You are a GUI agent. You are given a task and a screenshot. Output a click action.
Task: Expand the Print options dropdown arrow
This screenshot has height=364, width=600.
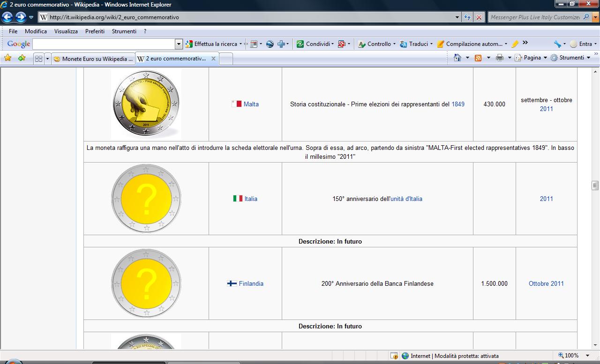point(509,58)
